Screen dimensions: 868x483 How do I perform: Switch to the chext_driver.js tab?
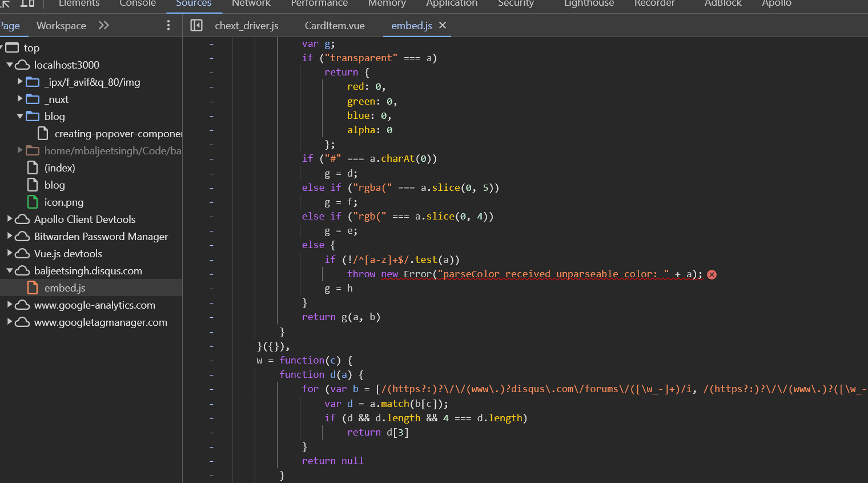(247, 26)
